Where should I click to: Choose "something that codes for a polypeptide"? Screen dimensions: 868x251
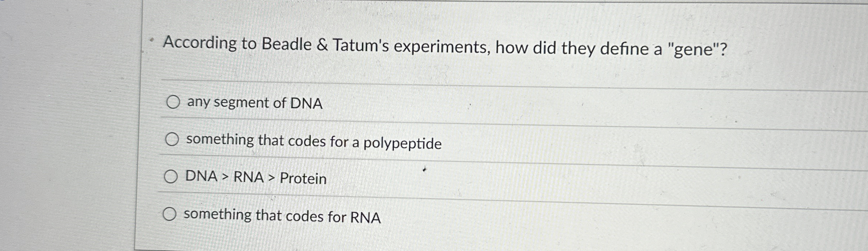tap(173, 140)
